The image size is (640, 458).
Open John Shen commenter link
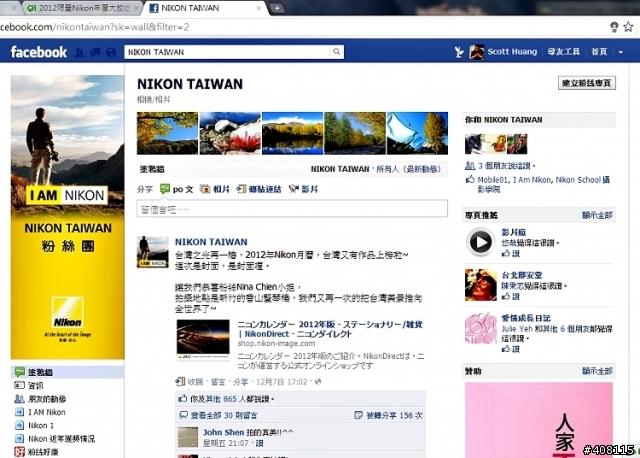pos(223,432)
